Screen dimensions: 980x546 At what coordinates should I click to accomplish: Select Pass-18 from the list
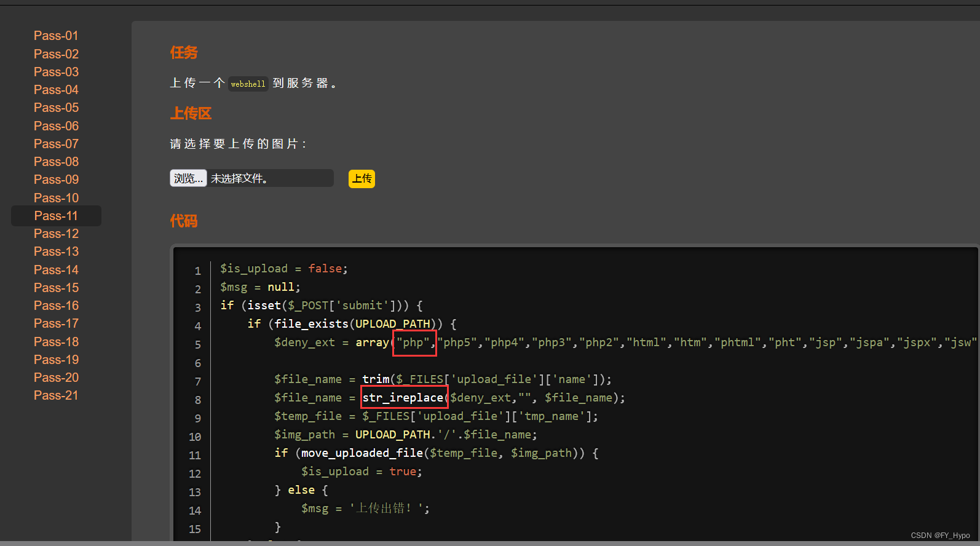pos(56,342)
